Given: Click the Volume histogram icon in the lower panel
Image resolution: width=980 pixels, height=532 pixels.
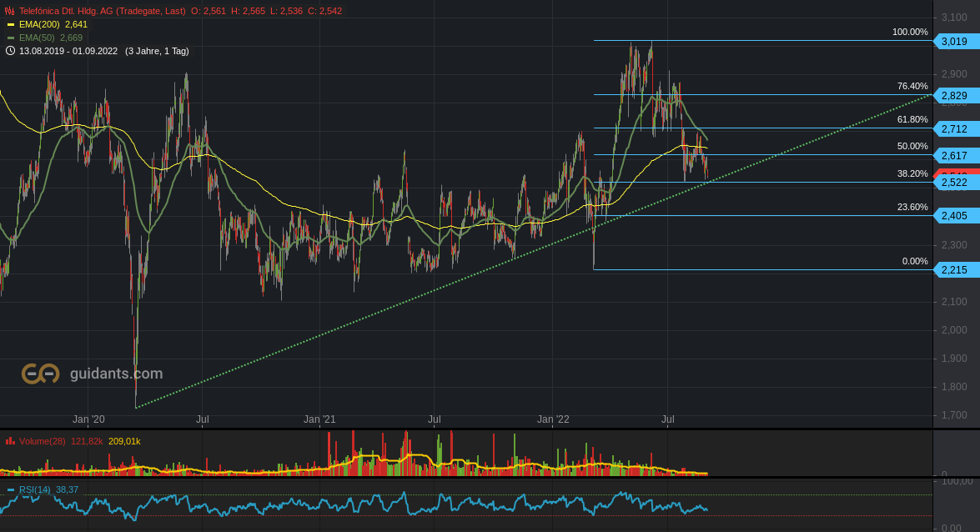Looking at the screenshot, I should coord(10,441).
